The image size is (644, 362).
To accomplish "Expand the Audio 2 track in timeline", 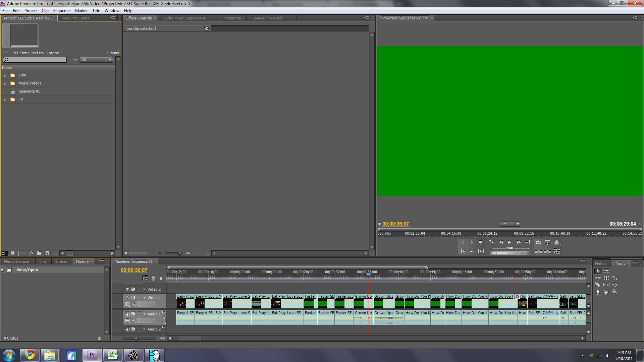I will pyautogui.click(x=144, y=328).
